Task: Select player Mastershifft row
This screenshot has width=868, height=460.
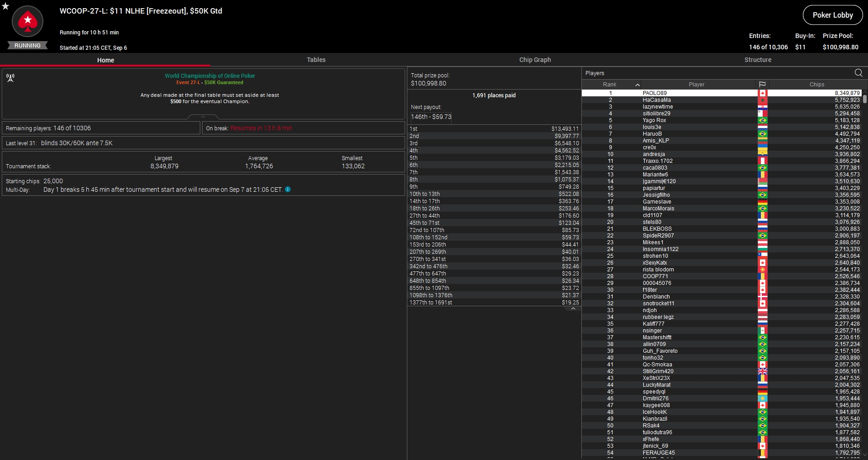Action: click(722, 337)
